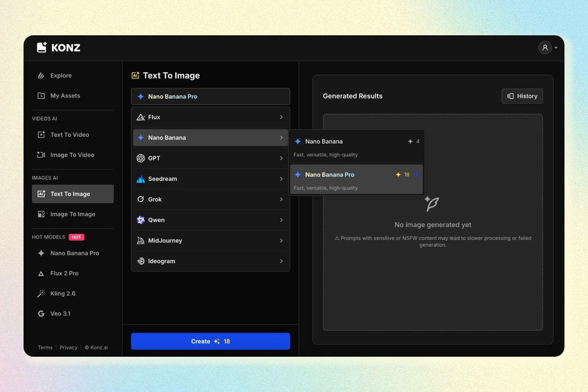Open Image To Image in sidebar
588x392 pixels.
pyautogui.click(x=73, y=214)
